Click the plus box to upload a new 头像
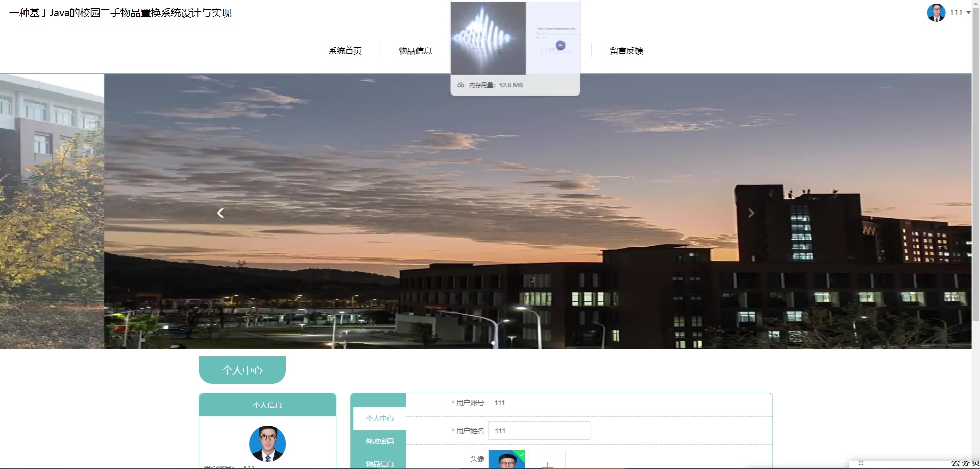Screen dimensions: 980x469 [x=547, y=459]
